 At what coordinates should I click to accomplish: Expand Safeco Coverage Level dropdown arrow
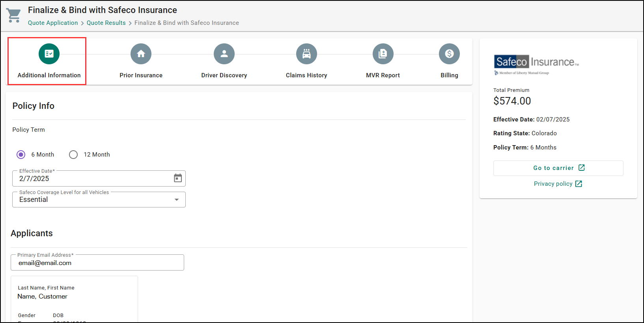pyautogui.click(x=177, y=200)
